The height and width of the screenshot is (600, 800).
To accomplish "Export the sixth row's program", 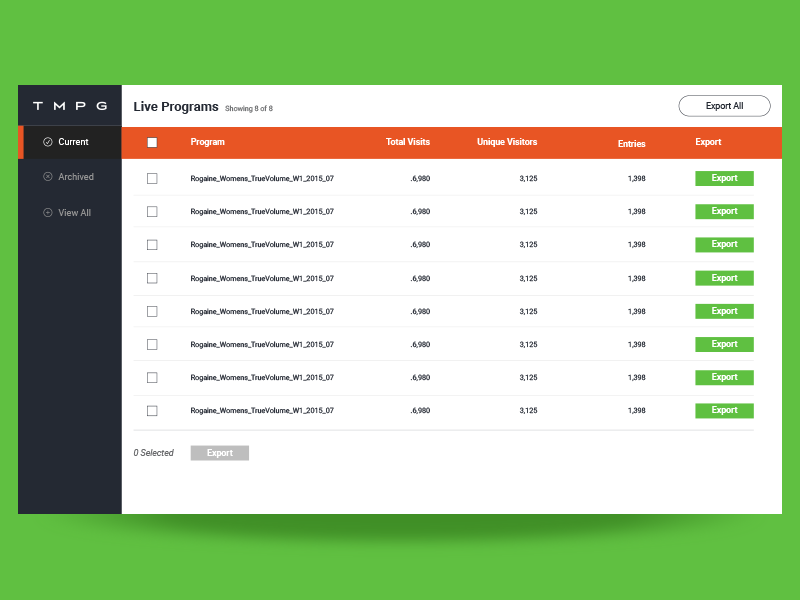I will (x=724, y=344).
